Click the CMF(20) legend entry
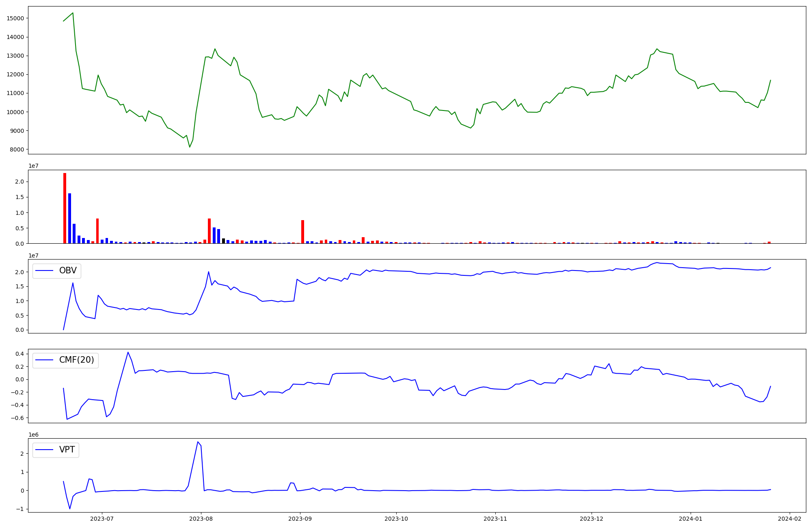Image resolution: width=812 pixels, height=528 pixels. click(76, 360)
